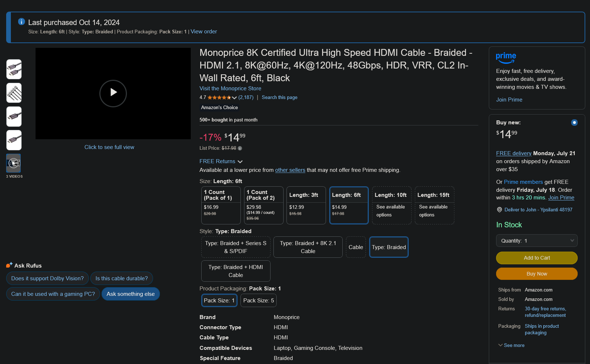The image size is (590, 364).
Task: Select Braided + 8K 2.1 Cable style
Action: pos(308,247)
